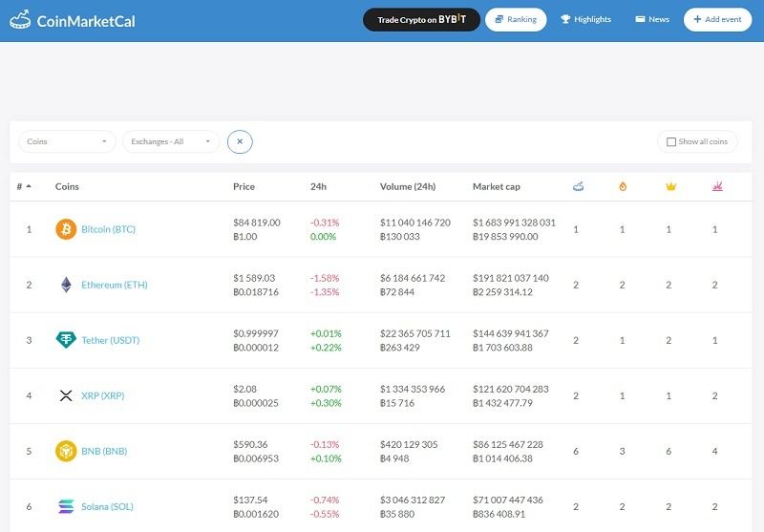
Task: Click the plus icon in Add event
Action: click(697, 19)
